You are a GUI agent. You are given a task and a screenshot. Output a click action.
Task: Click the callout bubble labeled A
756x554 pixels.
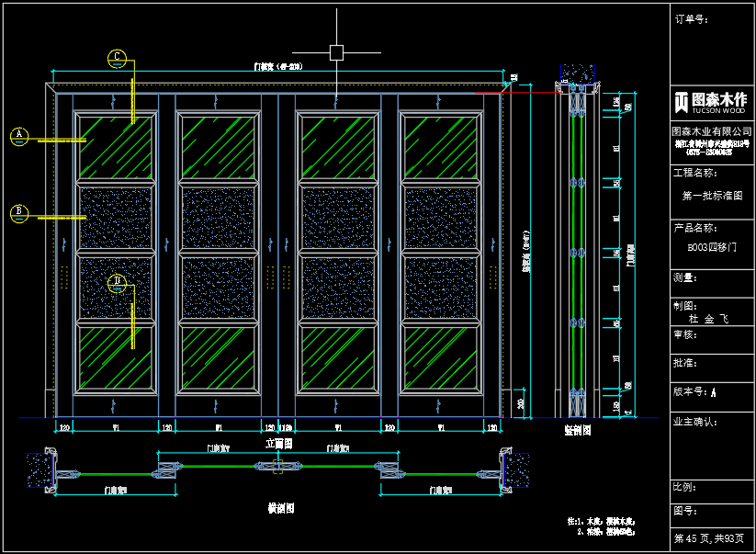click(x=19, y=136)
